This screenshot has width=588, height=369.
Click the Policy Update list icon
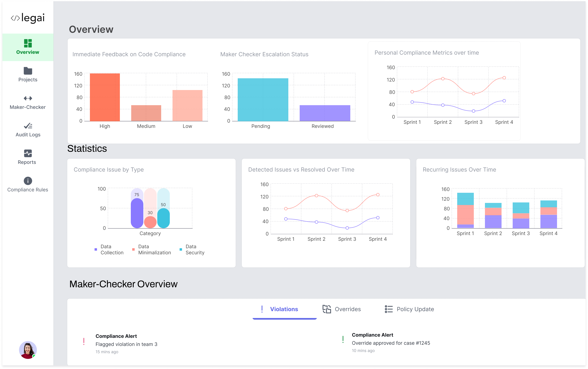[389, 309]
